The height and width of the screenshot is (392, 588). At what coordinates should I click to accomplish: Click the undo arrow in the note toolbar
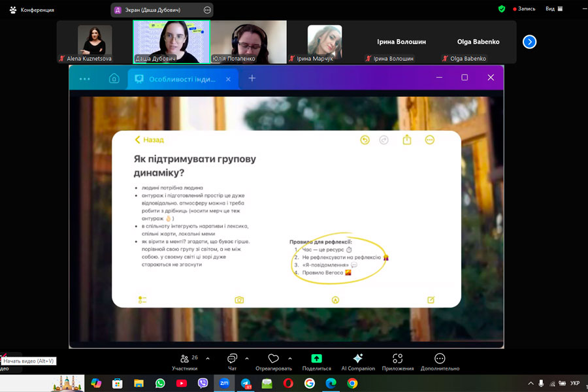365,140
